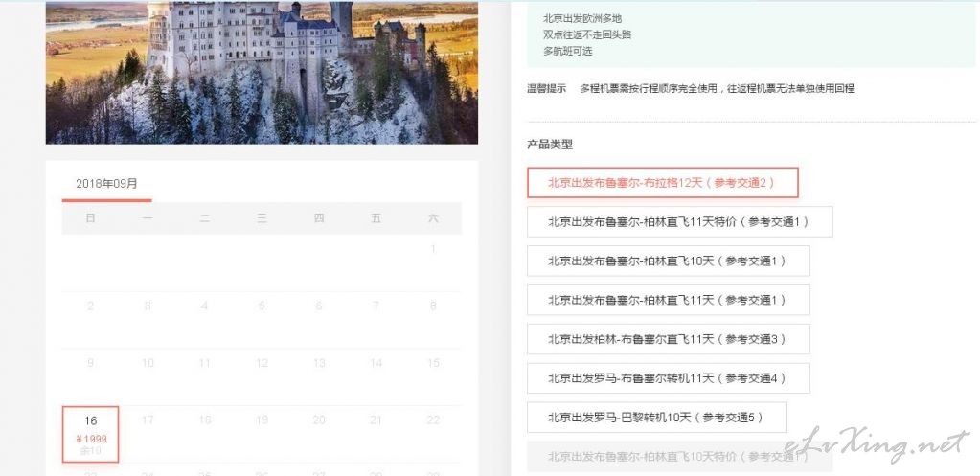The width and height of the screenshot is (980, 476).
Task: Click text 北京出发欧洲多地
Action: (582, 19)
